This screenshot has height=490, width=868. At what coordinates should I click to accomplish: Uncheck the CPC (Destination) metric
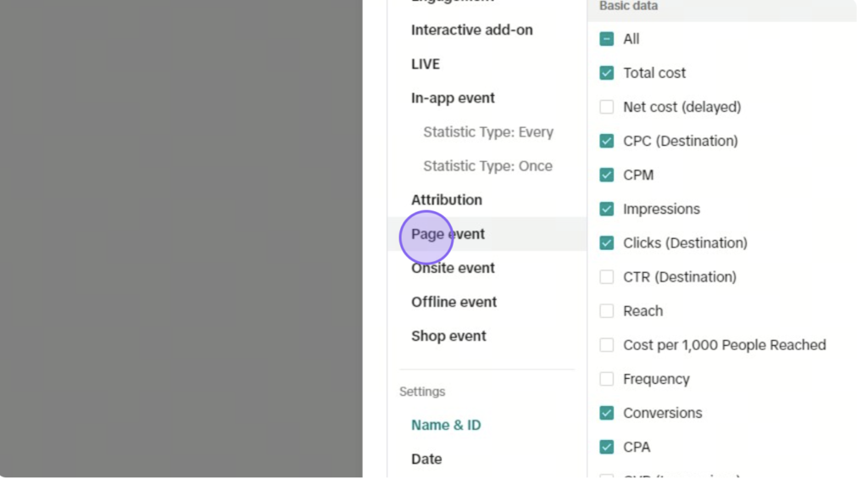[606, 141]
